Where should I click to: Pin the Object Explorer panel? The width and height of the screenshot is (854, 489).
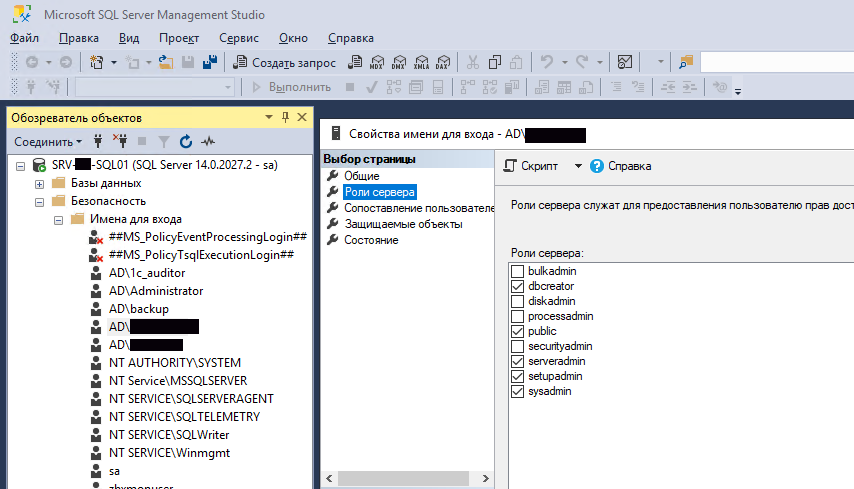click(285, 117)
